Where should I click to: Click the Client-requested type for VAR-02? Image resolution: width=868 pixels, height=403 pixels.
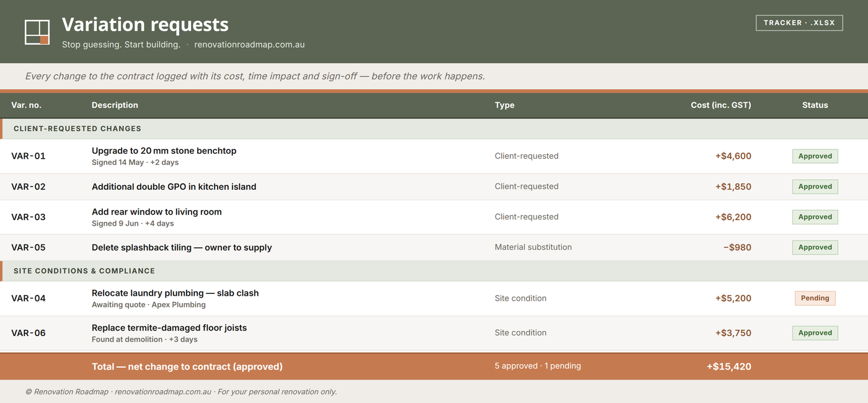point(526,187)
